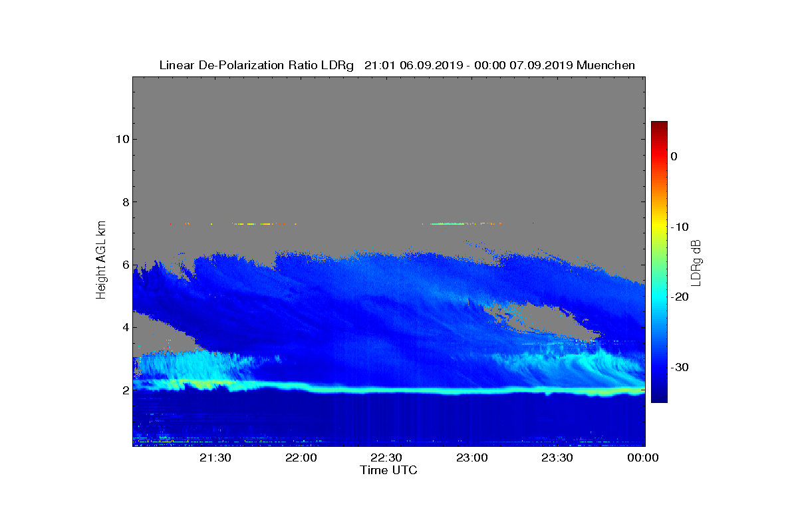
Task: Click the '21:30' time axis label
Action: (x=216, y=458)
